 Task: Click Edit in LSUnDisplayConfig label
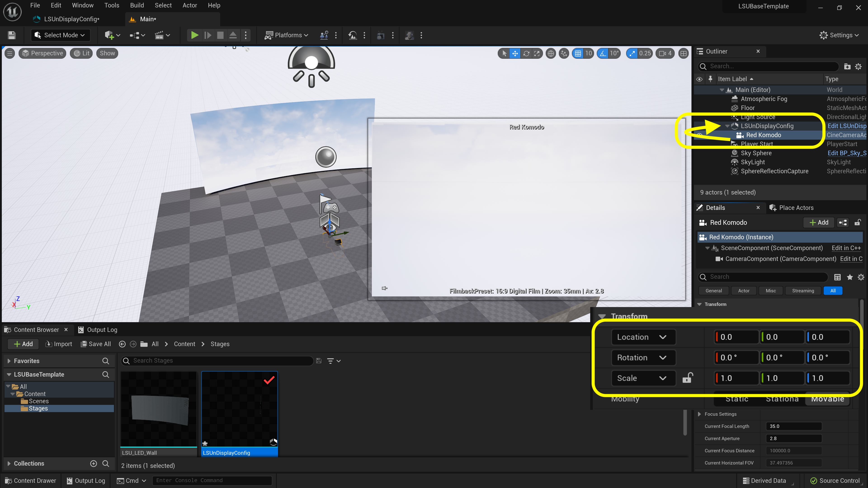coord(845,126)
